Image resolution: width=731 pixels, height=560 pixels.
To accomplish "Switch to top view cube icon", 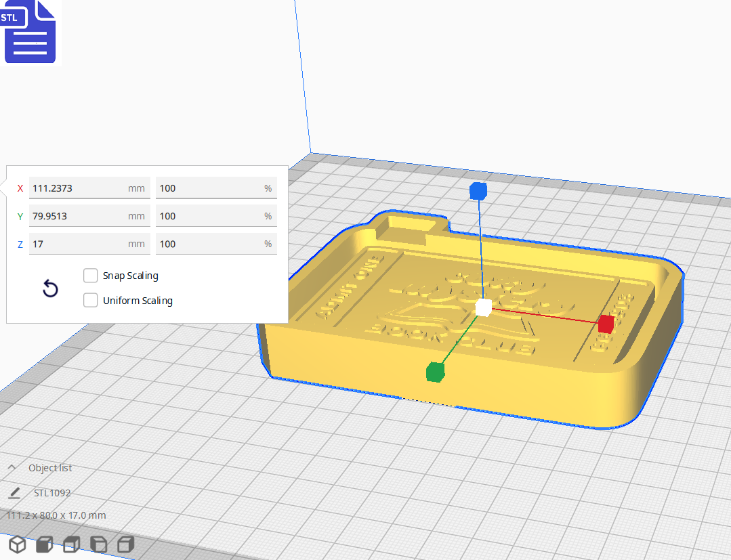I will pos(71,544).
